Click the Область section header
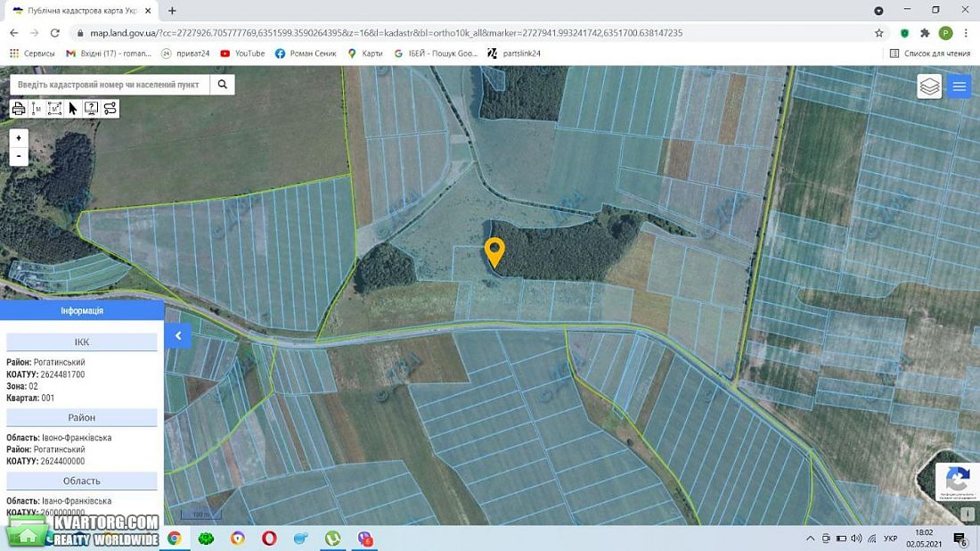The width and height of the screenshot is (980, 551). point(82,481)
